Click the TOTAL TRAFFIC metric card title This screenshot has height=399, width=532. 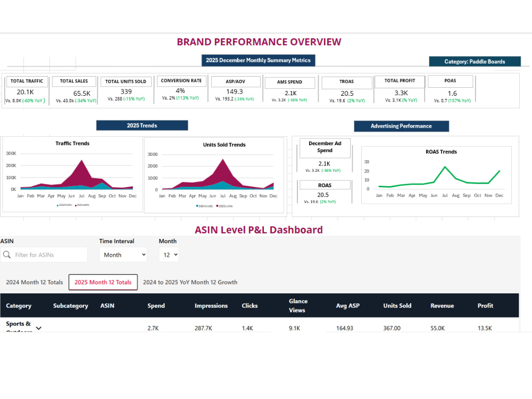pos(27,81)
